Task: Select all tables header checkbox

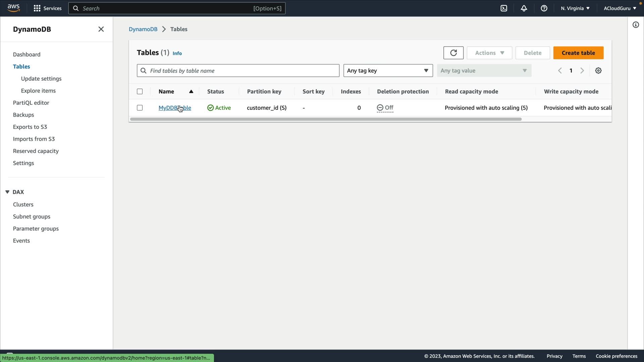Action: pos(140,92)
